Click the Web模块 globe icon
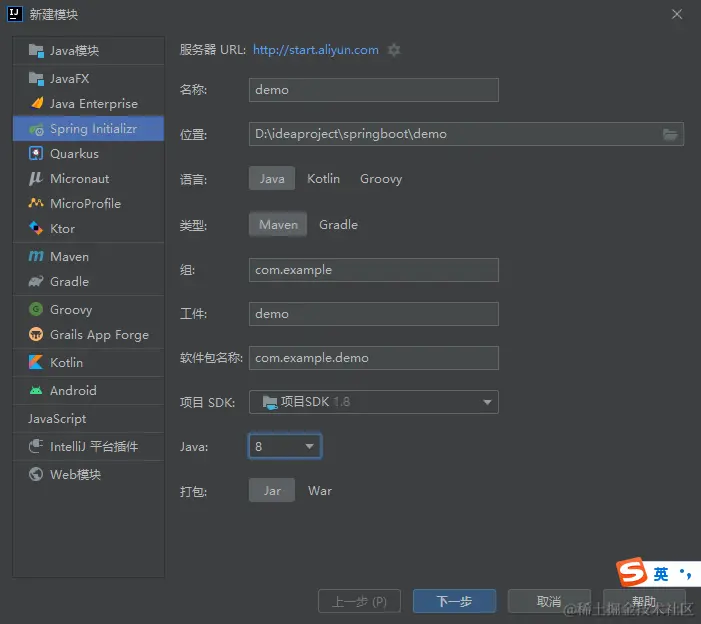 pyautogui.click(x=36, y=474)
